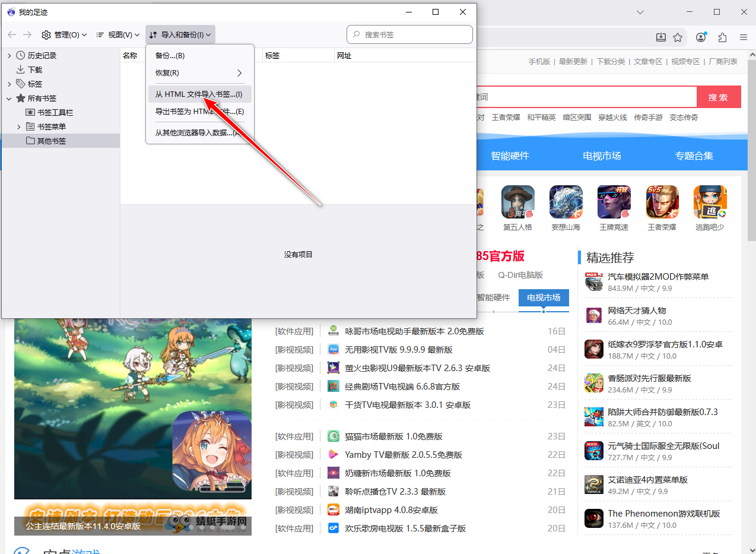Click the 萤火虫影视U9 app icon
This screenshot has height=554, width=756.
(333, 368)
